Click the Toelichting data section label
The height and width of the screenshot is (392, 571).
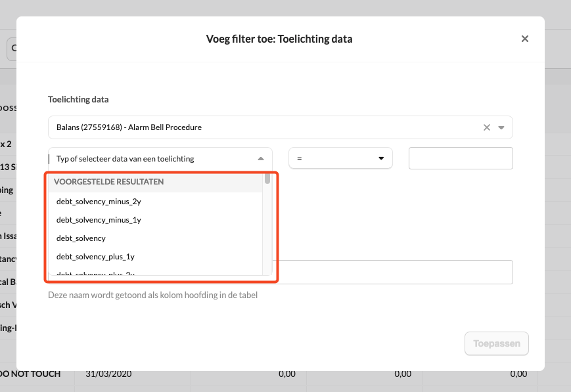[78, 99]
